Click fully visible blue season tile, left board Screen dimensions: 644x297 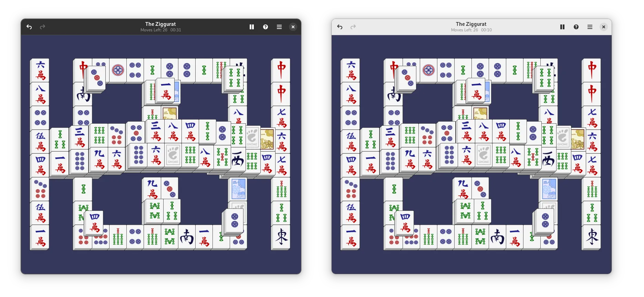tap(238, 188)
